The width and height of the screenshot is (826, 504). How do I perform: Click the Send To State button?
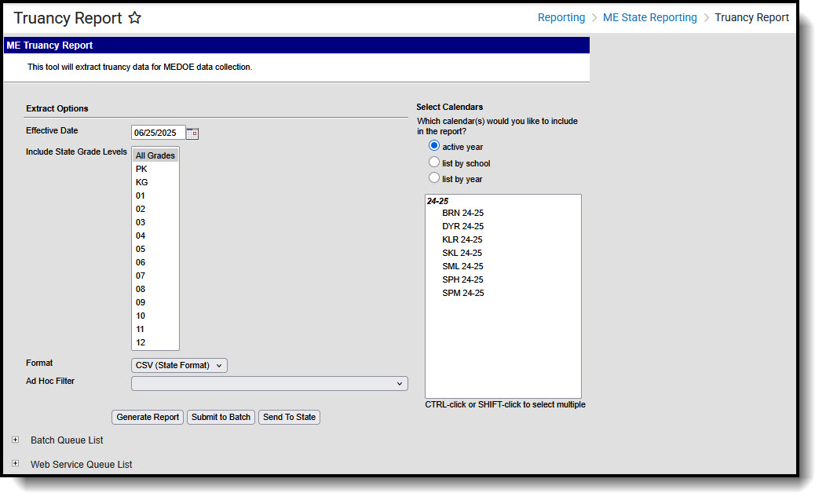(289, 417)
